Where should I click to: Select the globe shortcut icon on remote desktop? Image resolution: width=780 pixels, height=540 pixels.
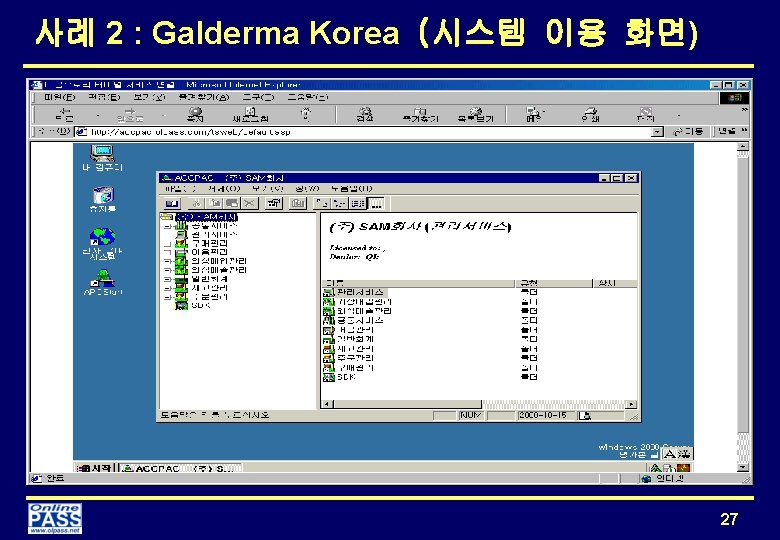(x=102, y=244)
